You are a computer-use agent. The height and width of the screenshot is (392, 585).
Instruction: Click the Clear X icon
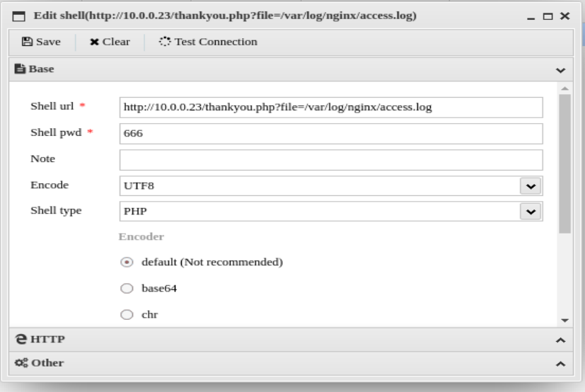[94, 42]
